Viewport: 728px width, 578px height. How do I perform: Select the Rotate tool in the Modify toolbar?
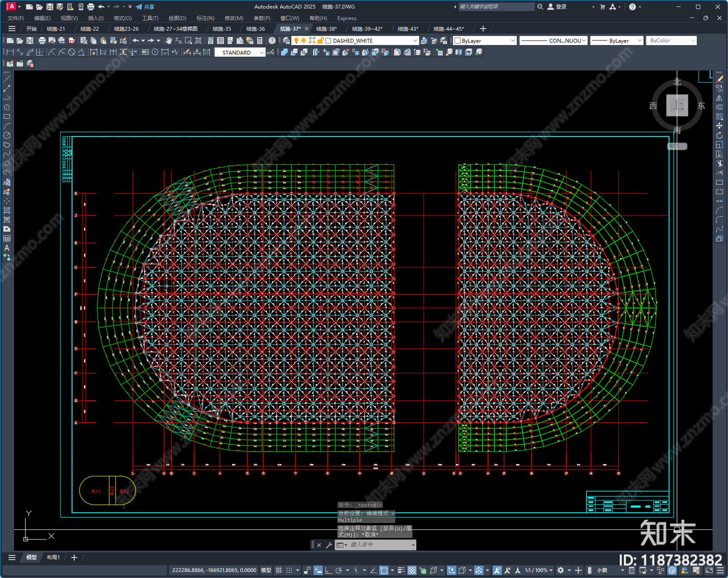719,135
